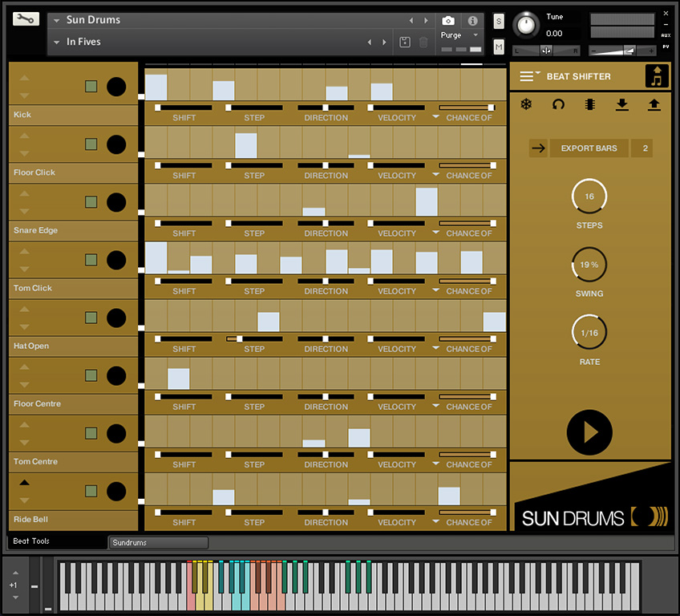This screenshot has height=616, width=680.
Task: Click the pattern chip icon in Beat Shifter
Action: coord(590,104)
